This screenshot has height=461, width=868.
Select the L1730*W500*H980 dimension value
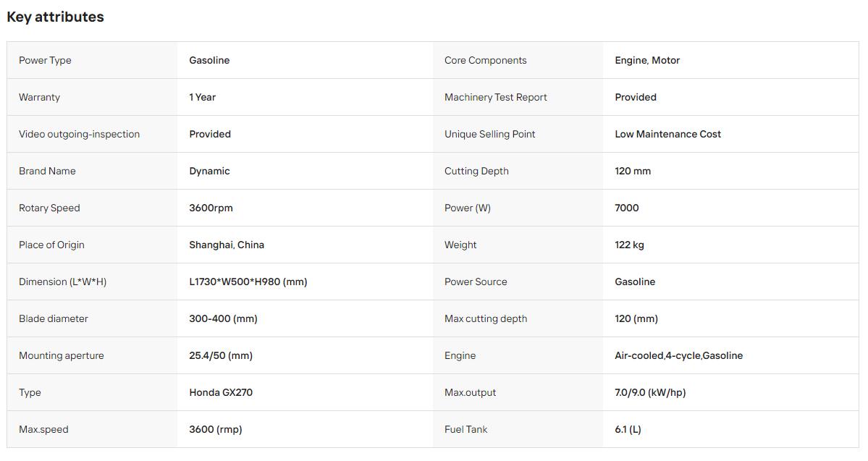248,282
